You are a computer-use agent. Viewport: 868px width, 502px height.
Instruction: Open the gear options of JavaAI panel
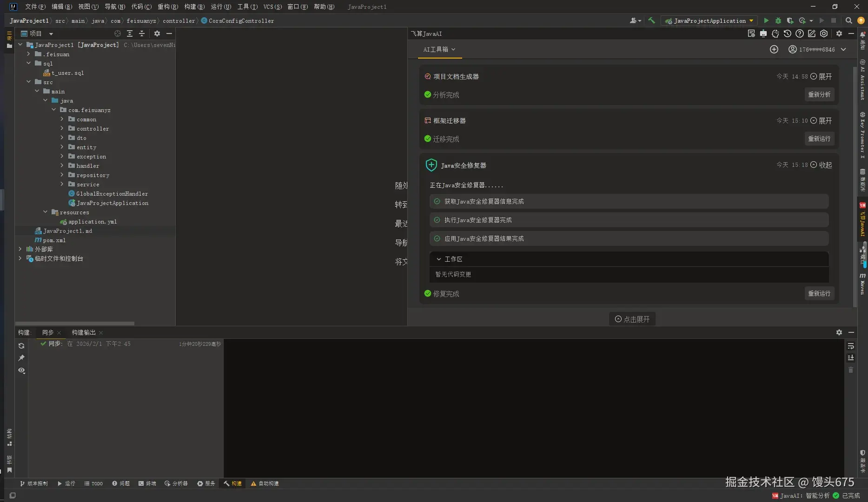(x=839, y=33)
